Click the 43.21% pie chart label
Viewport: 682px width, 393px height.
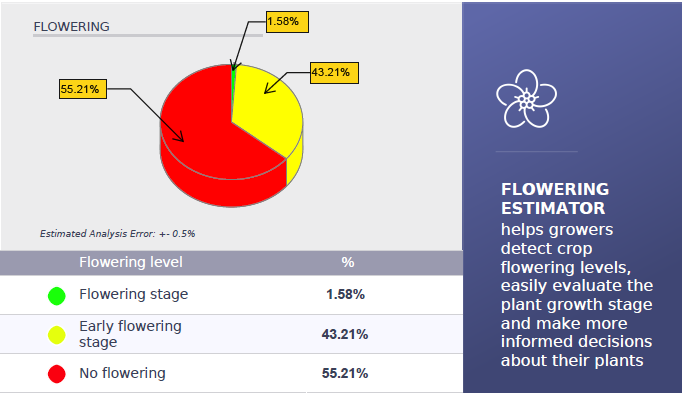tap(334, 73)
